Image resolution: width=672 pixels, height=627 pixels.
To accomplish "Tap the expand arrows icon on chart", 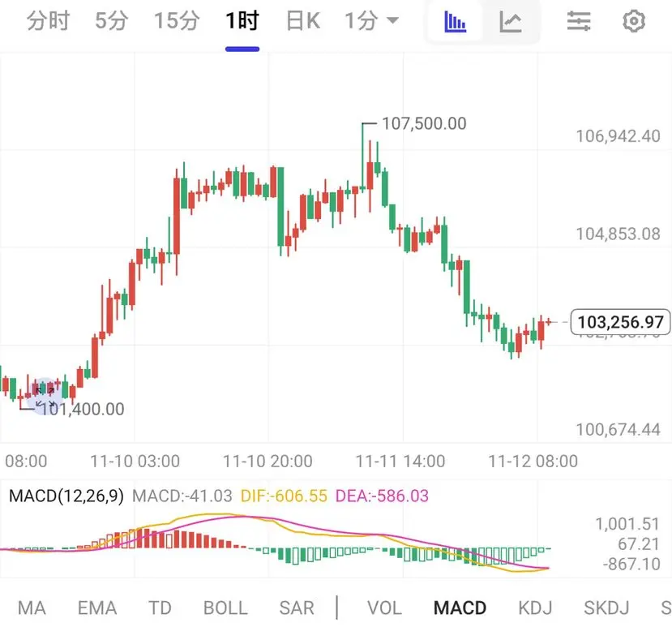I will 45,397.
